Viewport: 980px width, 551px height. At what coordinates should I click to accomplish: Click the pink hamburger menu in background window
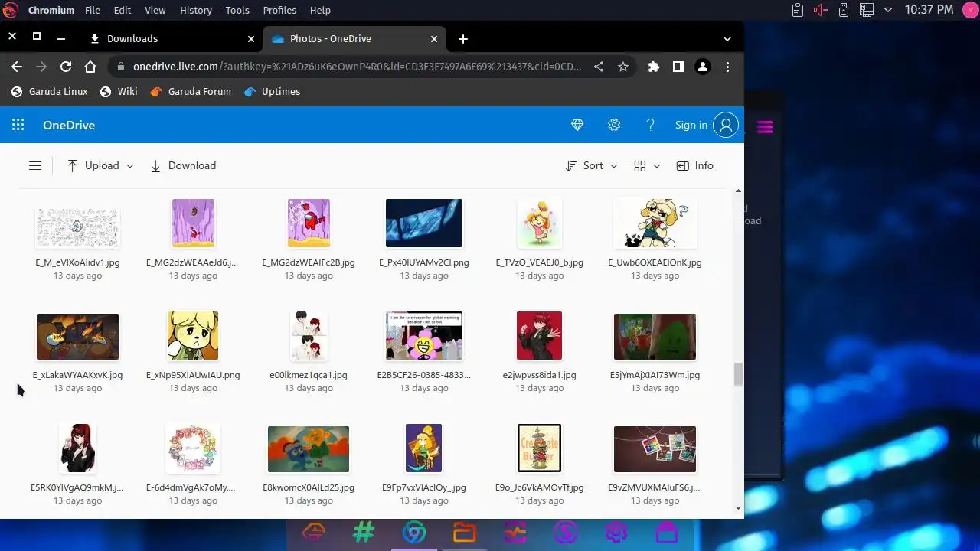pyautogui.click(x=765, y=127)
